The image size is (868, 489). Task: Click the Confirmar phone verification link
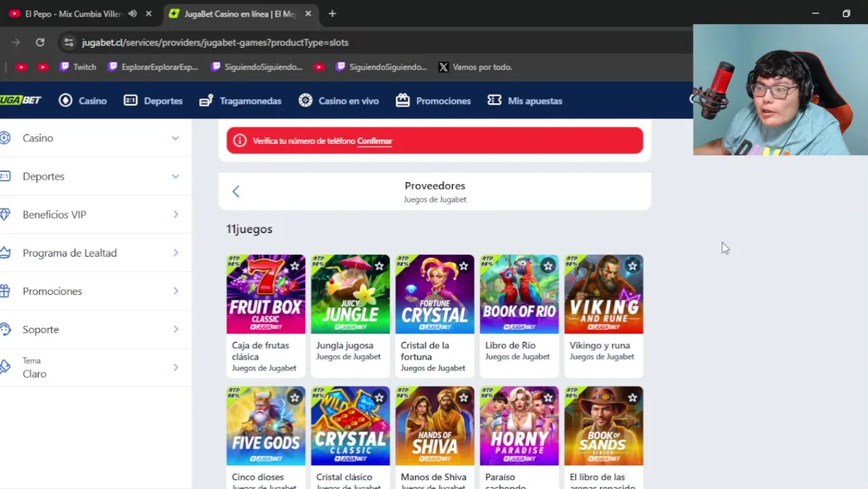(374, 141)
